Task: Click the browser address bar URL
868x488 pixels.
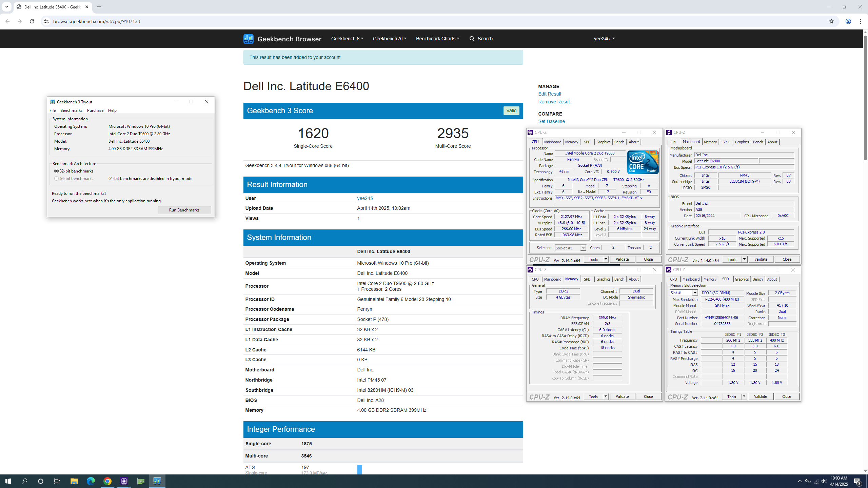Action: click(x=97, y=21)
